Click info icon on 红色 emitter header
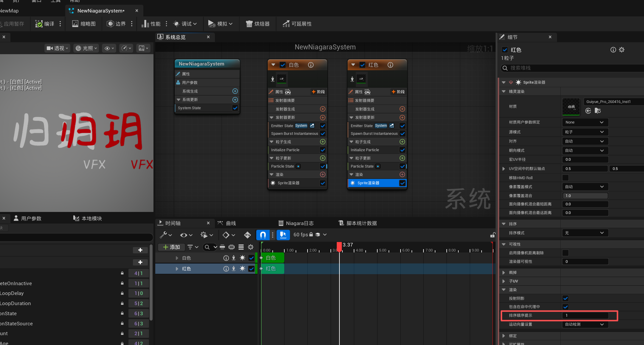 [x=390, y=65]
